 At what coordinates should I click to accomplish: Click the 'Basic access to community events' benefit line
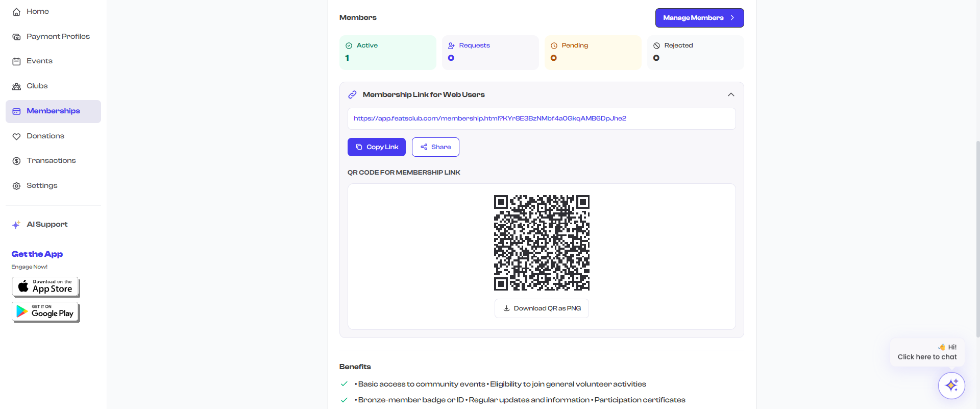(500, 384)
